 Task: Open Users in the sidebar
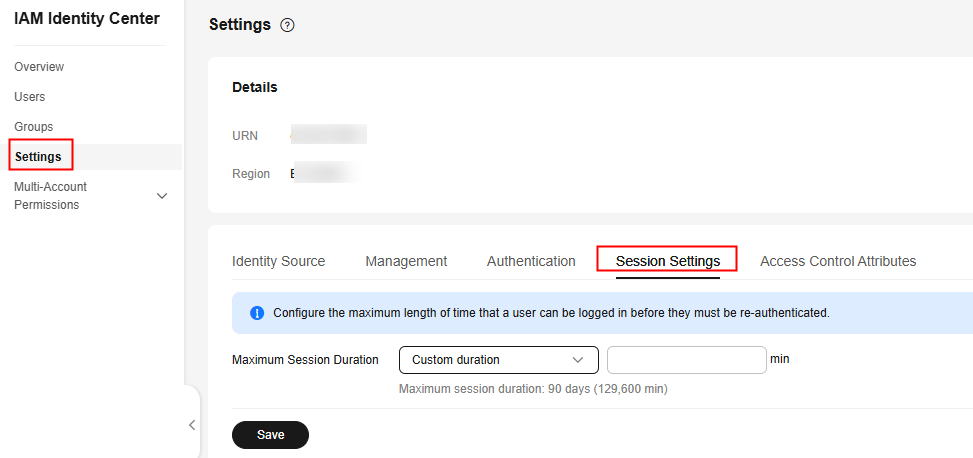pyautogui.click(x=30, y=97)
